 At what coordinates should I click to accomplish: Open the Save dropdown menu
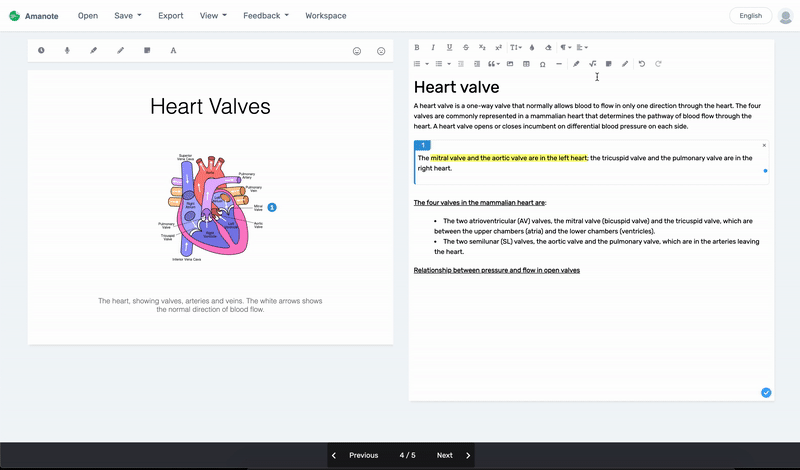click(x=127, y=16)
